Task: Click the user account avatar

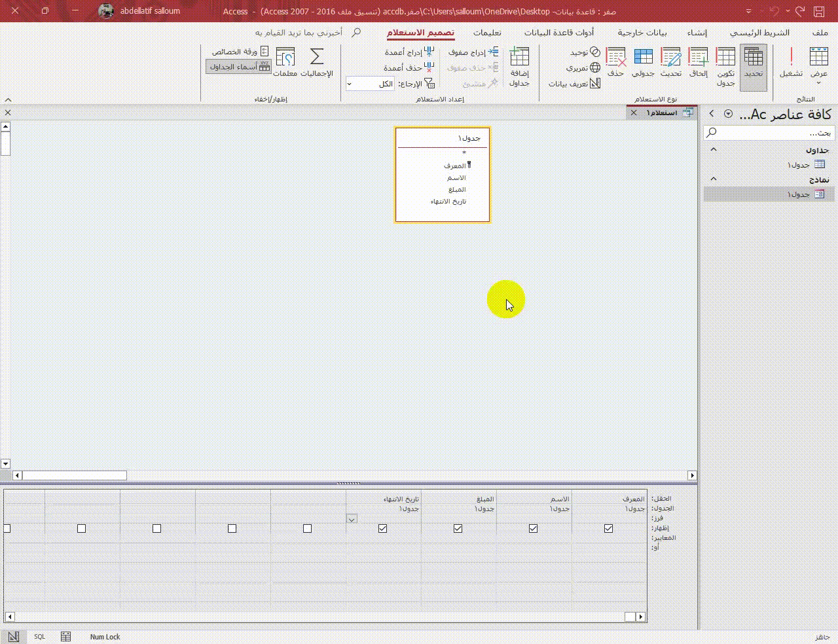Action: point(106,11)
